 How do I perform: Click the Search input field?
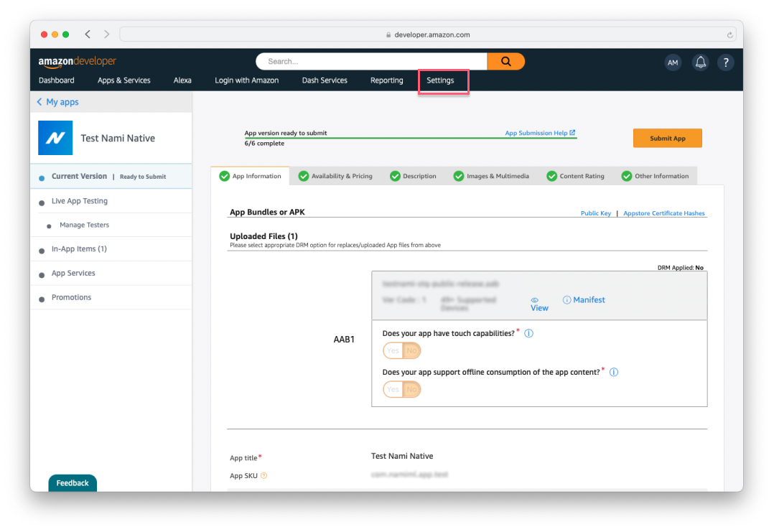click(372, 61)
